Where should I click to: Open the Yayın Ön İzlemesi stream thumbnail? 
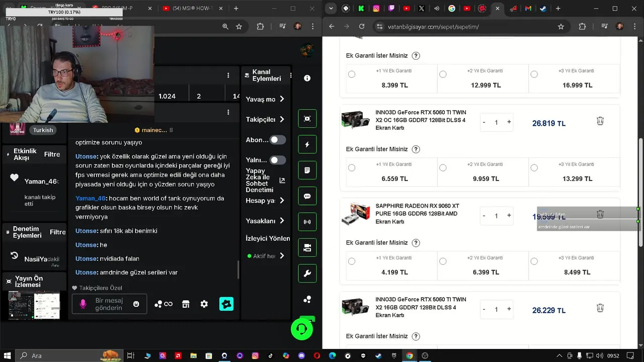tap(34, 305)
